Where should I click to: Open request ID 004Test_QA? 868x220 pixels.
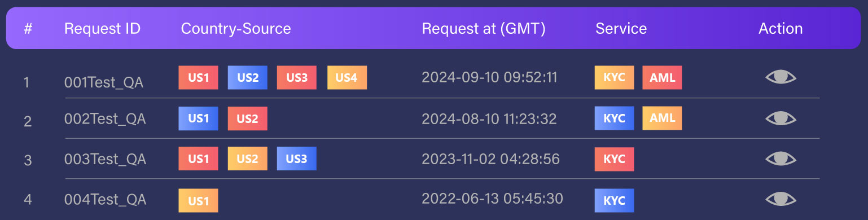(x=105, y=200)
